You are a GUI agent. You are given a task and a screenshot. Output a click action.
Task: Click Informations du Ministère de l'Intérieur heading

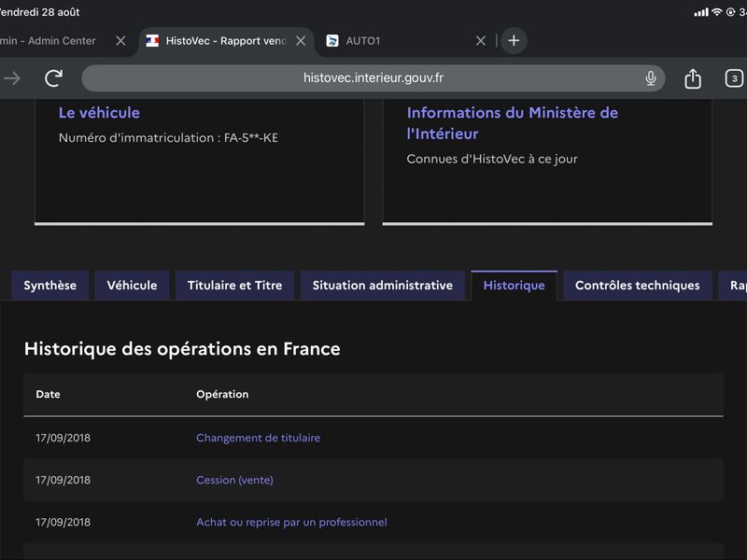click(x=512, y=123)
